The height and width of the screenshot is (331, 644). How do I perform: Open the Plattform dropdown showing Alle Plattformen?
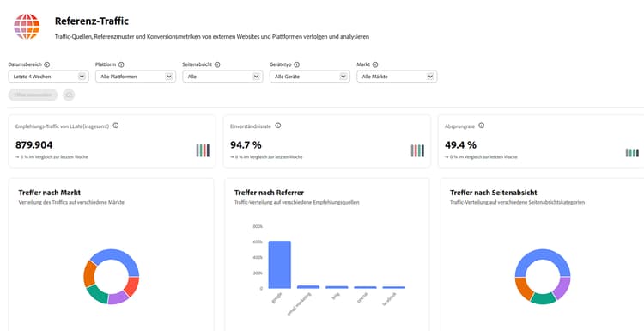[136, 77]
